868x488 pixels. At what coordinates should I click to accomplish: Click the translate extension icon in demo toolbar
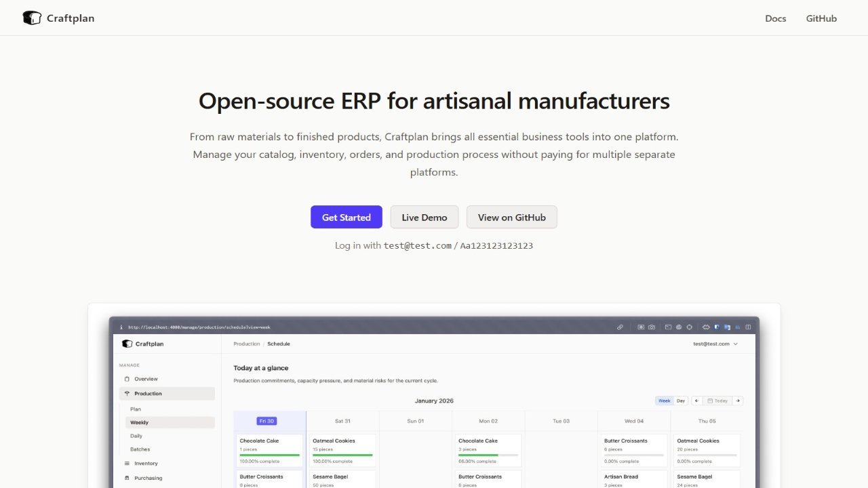[727, 327]
